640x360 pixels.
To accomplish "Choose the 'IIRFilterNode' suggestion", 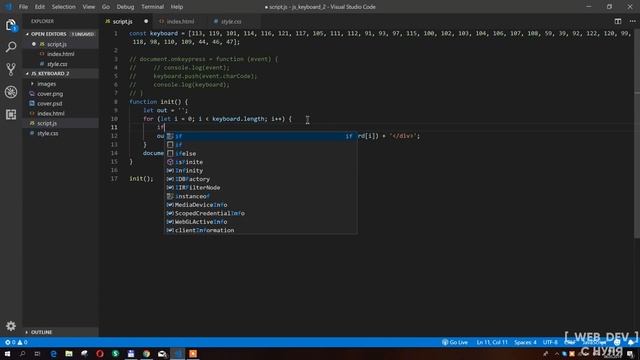I will pyautogui.click(x=261, y=188).
